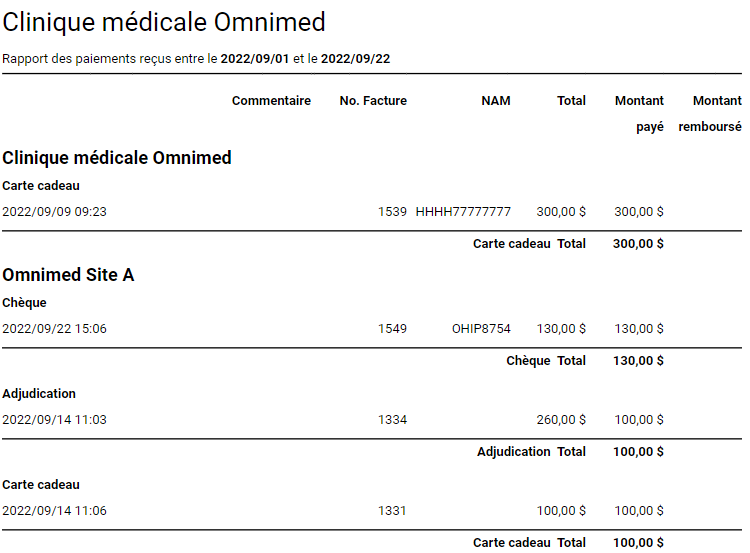This screenshot has width=750, height=553.
Task: Click invoice number 1334
Action: click(x=392, y=420)
